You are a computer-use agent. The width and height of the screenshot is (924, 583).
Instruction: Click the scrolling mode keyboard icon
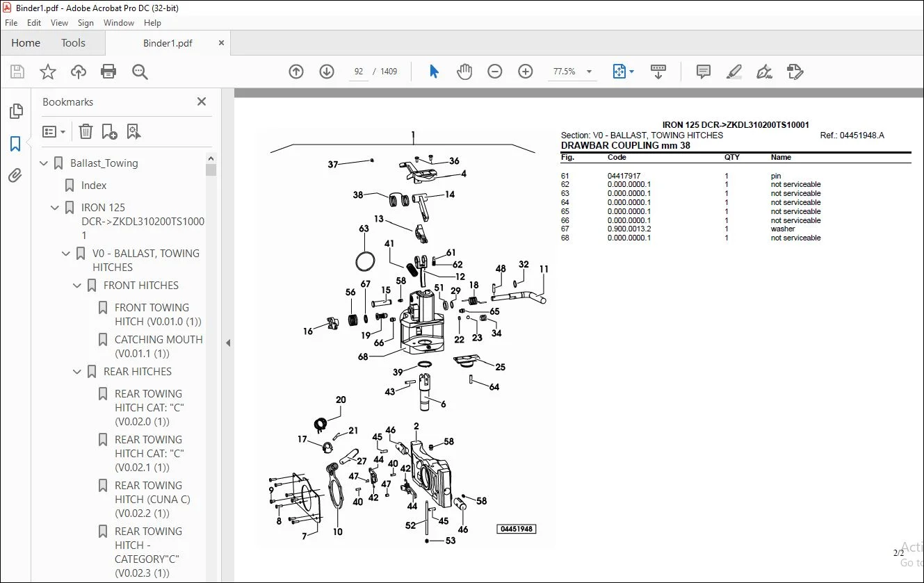coord(658,72)
